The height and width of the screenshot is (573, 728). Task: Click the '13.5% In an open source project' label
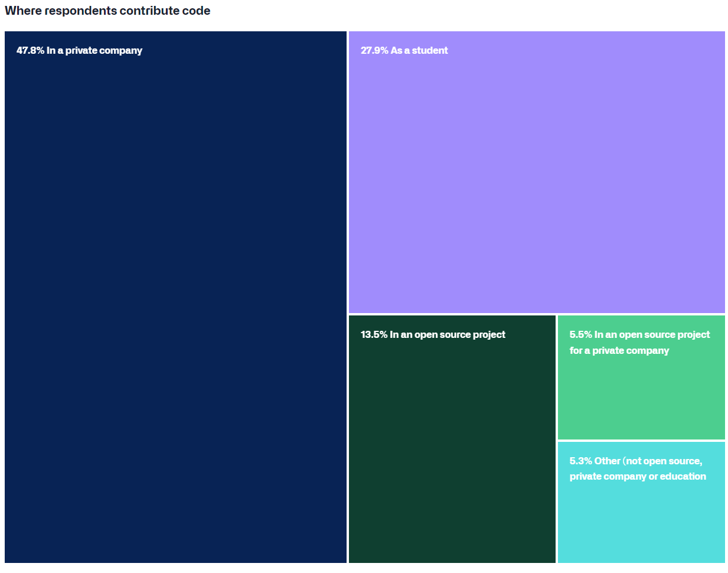pos(433,334)
